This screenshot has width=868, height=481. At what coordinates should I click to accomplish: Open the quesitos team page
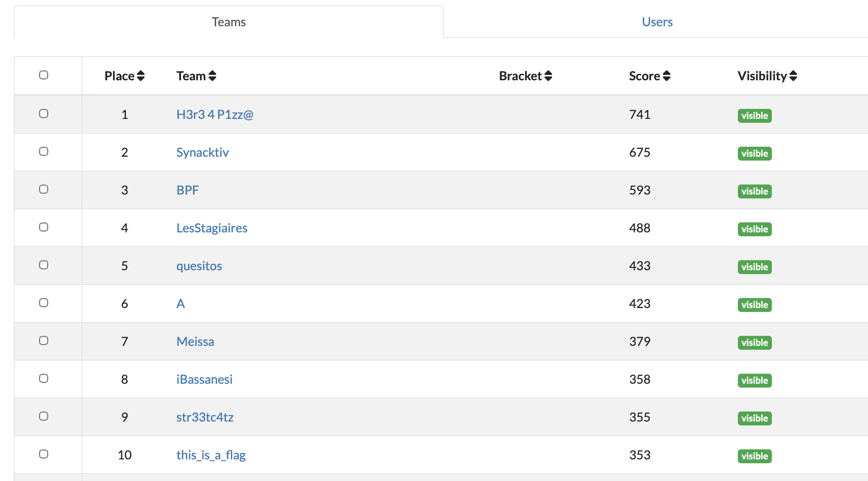[199, 266]
